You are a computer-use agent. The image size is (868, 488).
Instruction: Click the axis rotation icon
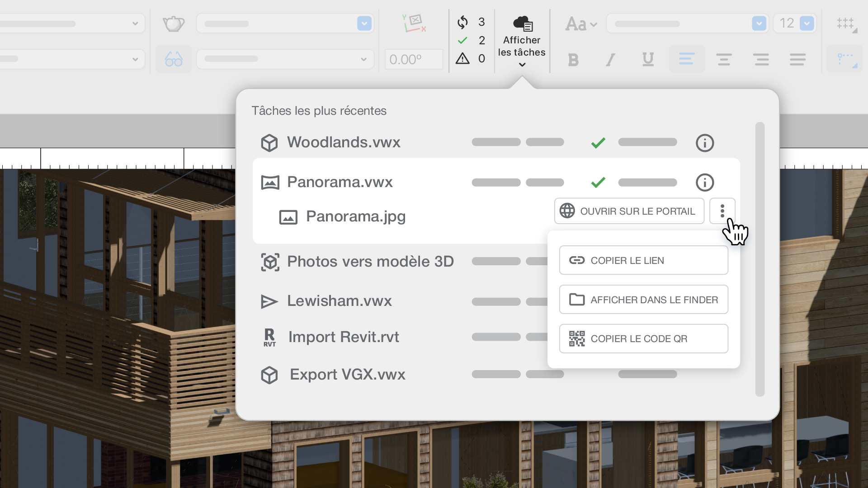(414, 23)
